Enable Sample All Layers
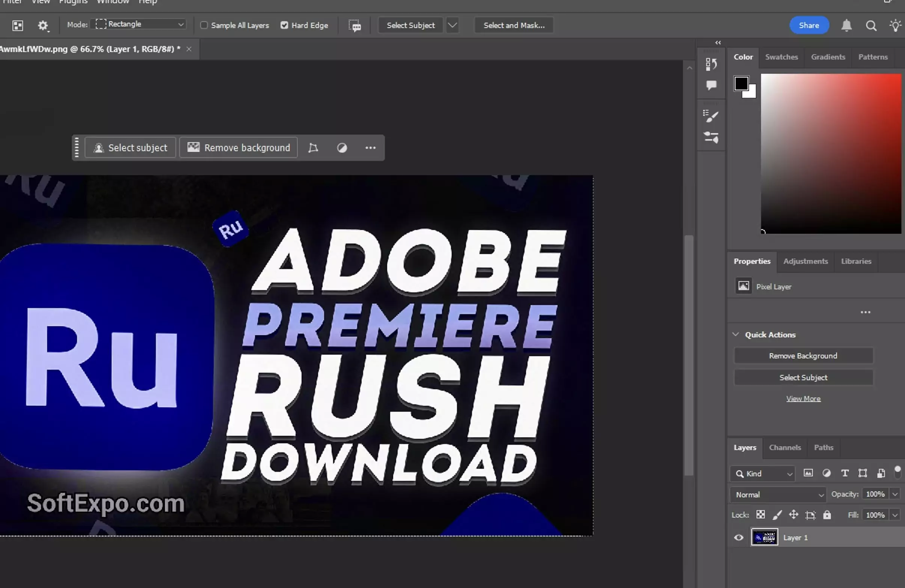The height and width of the screenshot is (588, 905). tap(204, 25)
